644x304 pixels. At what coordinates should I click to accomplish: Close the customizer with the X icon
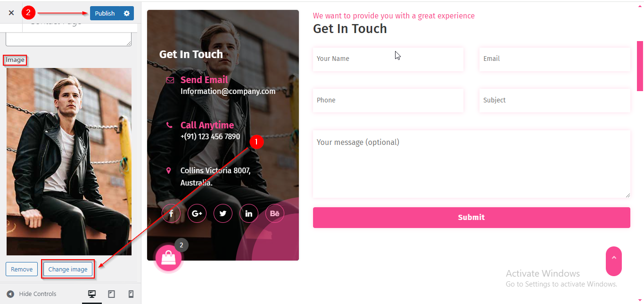coord(11,13)
